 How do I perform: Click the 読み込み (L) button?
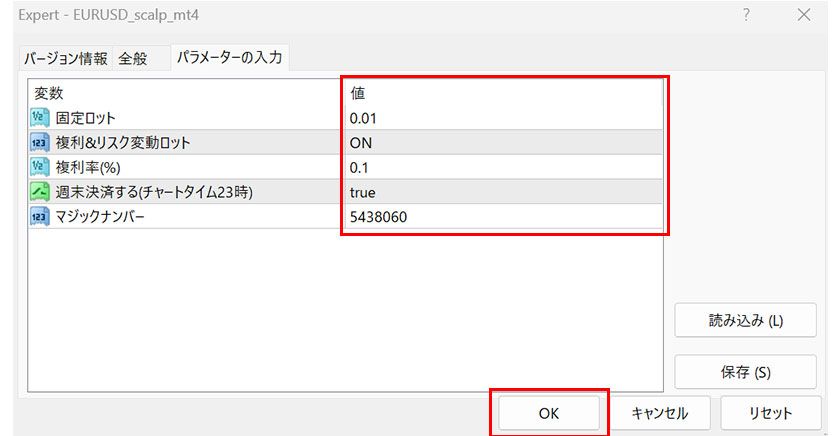tap(745, 320)
